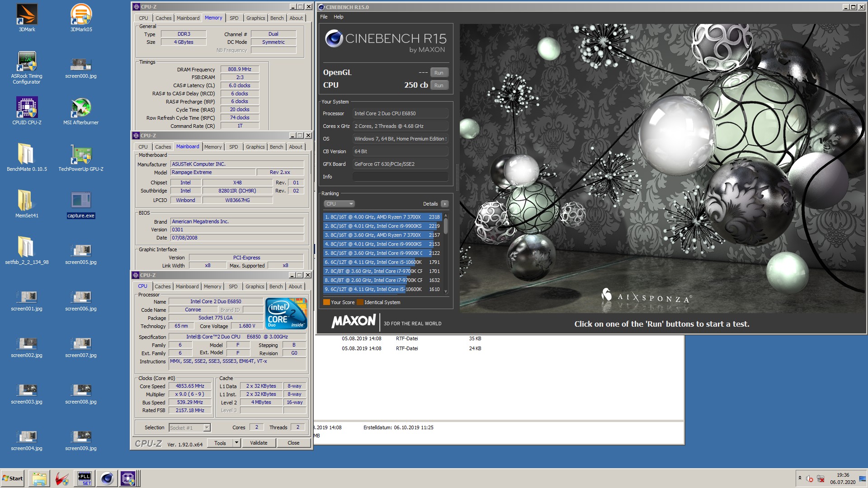The height and width of the screenshot is (488, 868).
Task: Open Windows Explorer from the taskbar
Action: point(39,479)
